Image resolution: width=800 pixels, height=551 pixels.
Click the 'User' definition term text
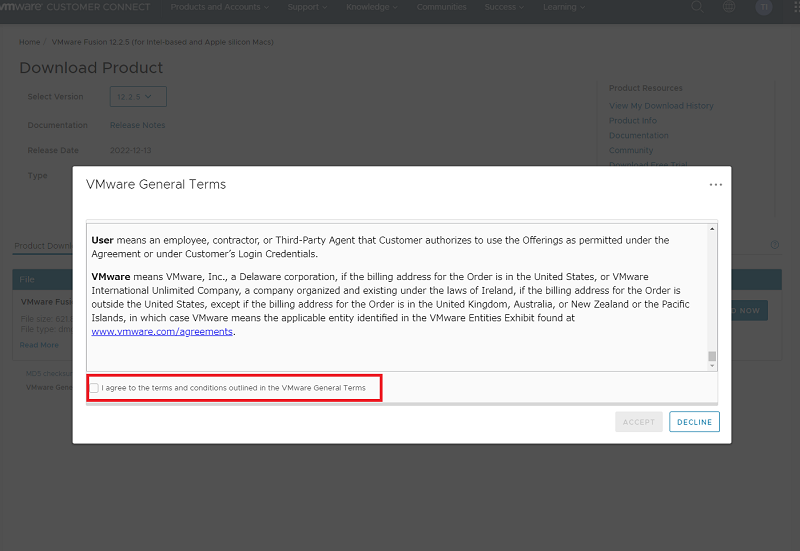[102, 240]
